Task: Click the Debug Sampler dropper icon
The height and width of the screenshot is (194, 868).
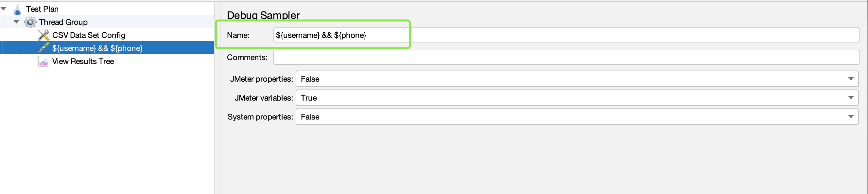Action: (43, 48)
